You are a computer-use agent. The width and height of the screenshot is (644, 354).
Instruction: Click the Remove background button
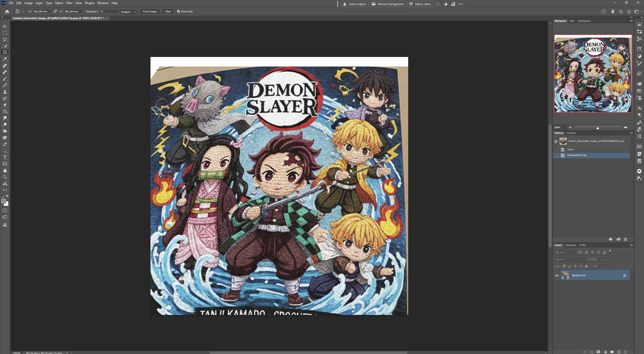(388, 4)
